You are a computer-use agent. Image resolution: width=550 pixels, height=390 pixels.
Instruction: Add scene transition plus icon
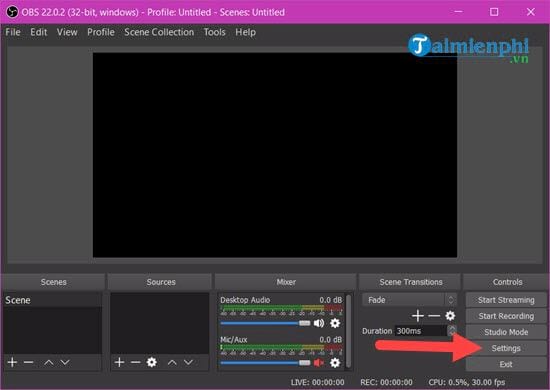(418, 316)
